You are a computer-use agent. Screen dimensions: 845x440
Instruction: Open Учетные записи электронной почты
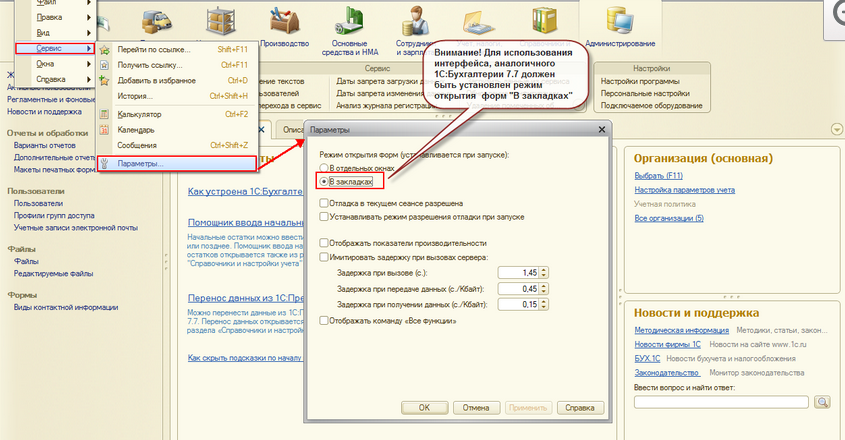[x=75, y=228]
